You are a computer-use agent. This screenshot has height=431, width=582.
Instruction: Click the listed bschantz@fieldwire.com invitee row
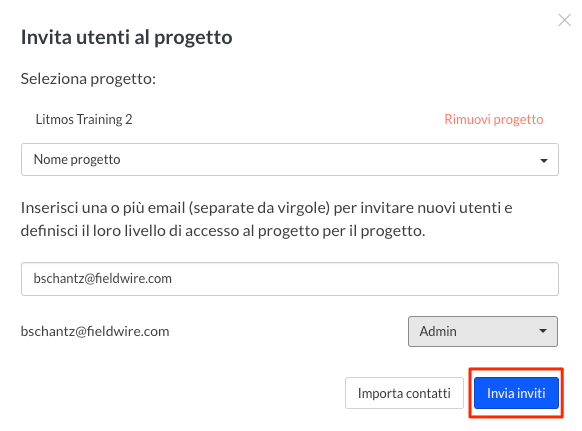point(95,332)
